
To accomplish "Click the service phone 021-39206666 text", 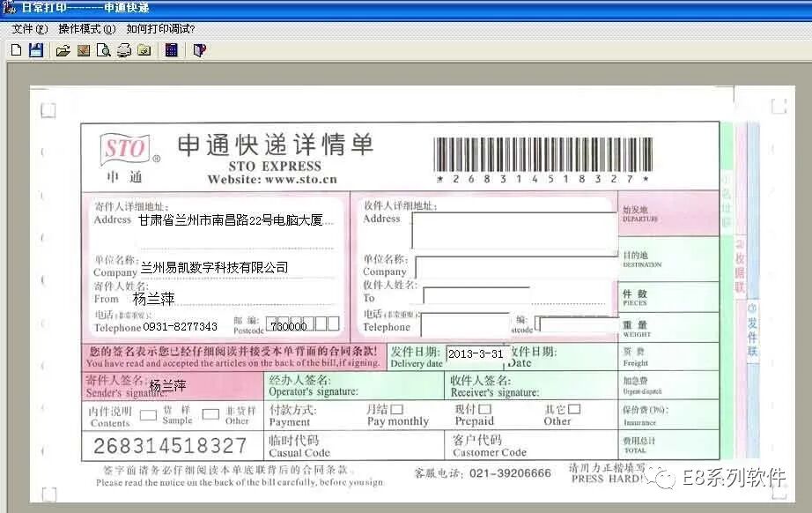I will 510,473.
